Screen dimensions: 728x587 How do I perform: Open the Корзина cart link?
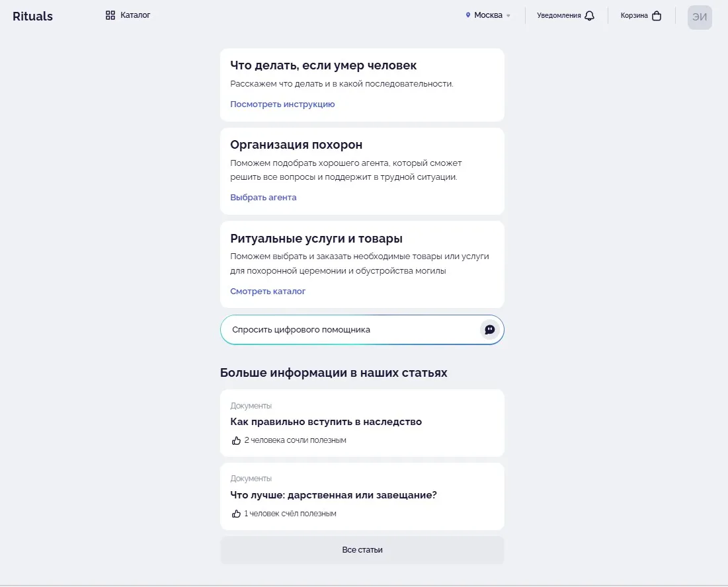click(x=634, y=16)
